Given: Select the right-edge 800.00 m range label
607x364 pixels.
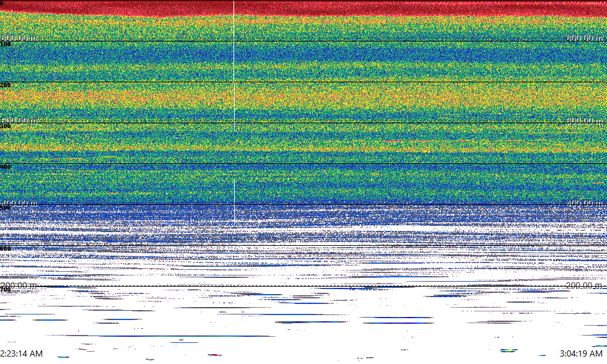Looking at the screenshot, I should tap(584, 38).
